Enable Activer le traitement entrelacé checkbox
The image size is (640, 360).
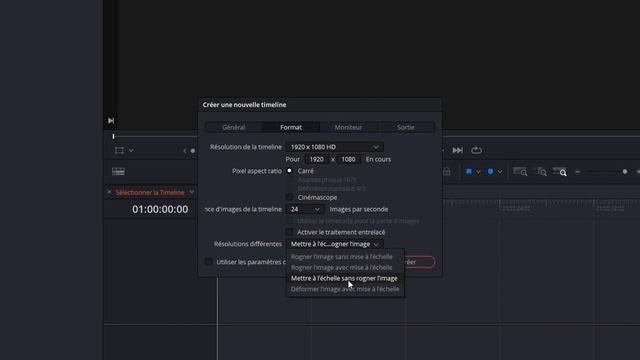(289, 232)
